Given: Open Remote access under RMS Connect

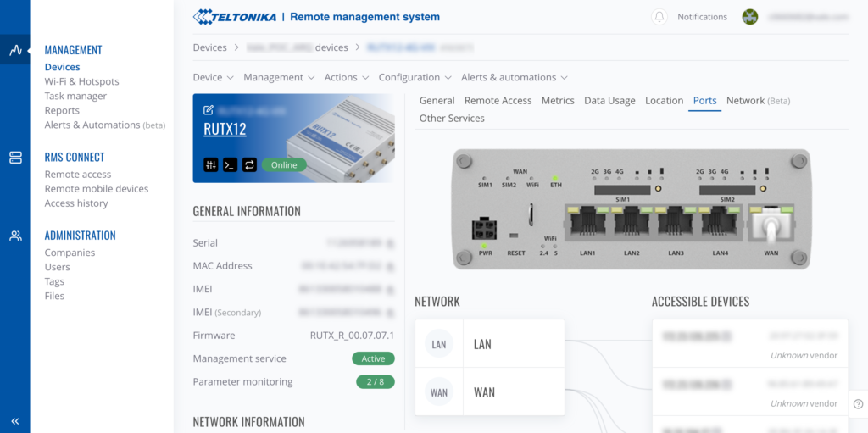Looking at the screenshot, I should (78, 175).
